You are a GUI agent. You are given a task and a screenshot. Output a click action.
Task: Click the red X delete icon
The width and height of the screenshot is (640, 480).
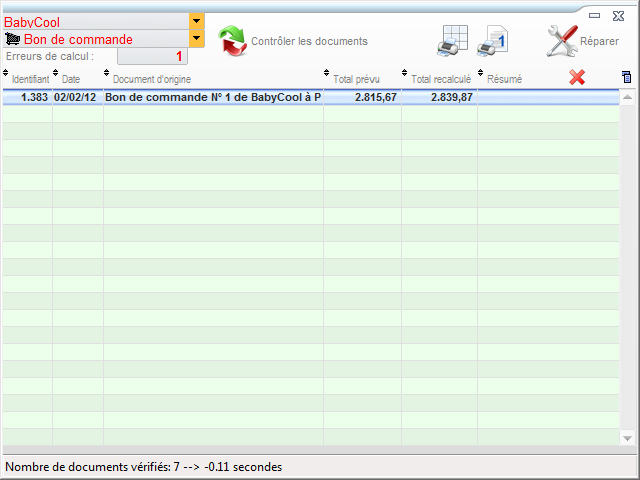(x=577, y=77)
